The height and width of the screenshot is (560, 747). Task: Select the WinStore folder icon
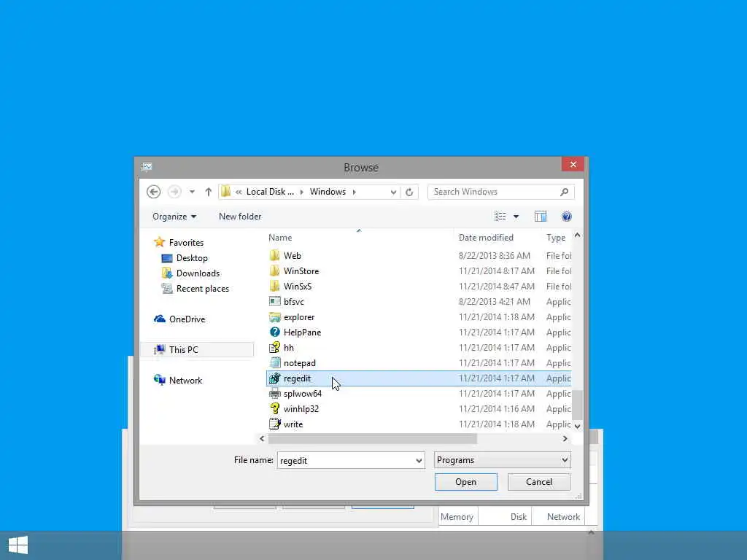pyautogui.click(x=274, y=271)
